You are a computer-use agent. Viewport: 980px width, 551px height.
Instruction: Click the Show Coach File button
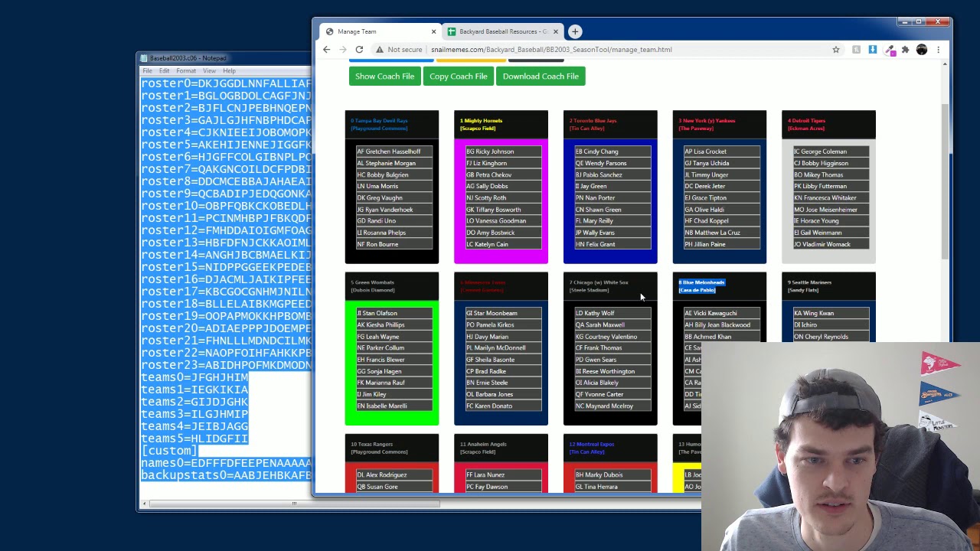[x=384, y=76]
